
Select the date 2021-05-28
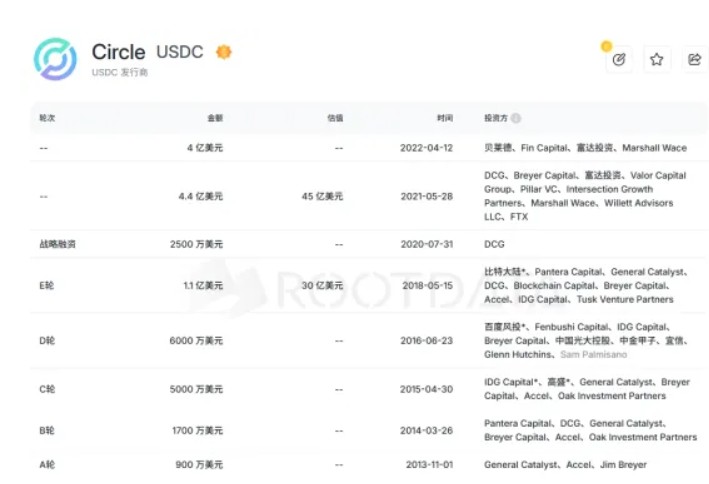tap(427, 196)
